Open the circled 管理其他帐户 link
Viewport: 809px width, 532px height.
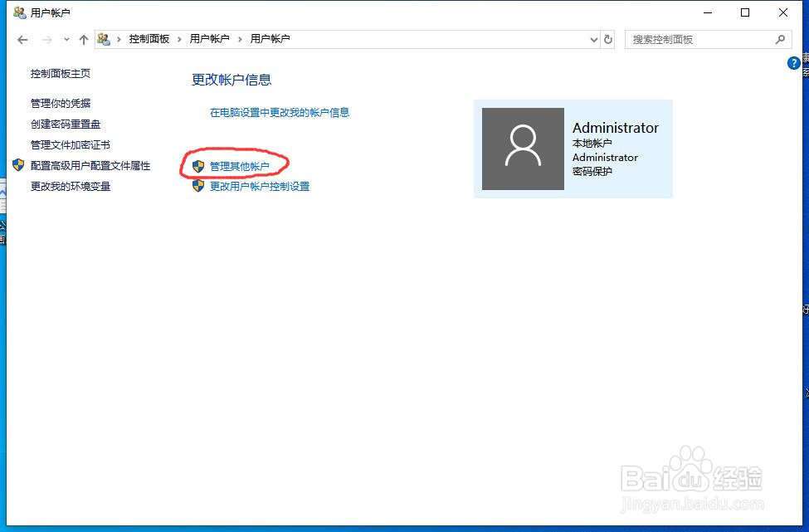(240, 164)
